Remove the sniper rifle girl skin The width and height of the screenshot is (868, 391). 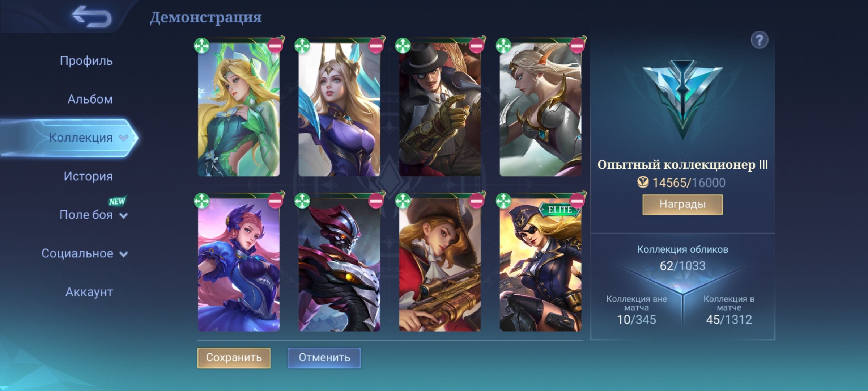coord(476,200)
